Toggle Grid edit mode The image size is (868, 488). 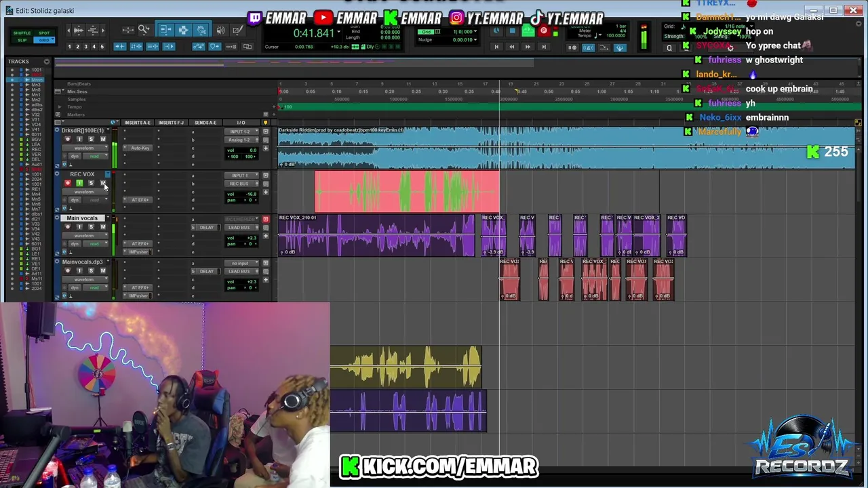(44, 40)
